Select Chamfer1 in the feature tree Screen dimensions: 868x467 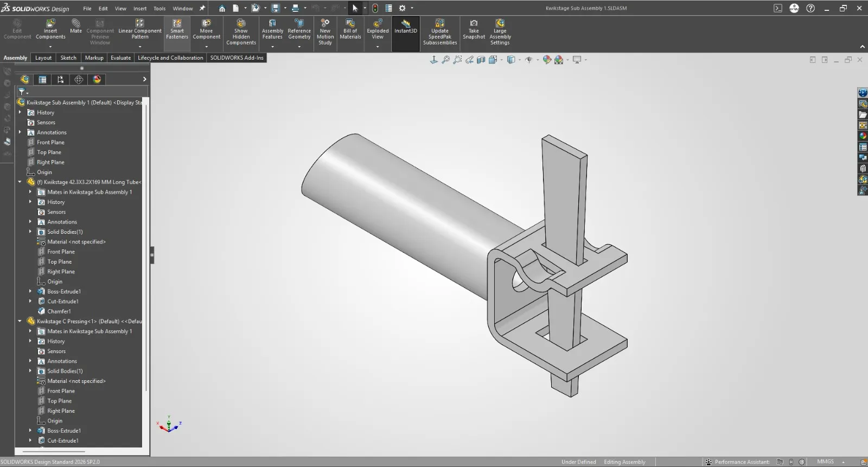click(59, 311)
